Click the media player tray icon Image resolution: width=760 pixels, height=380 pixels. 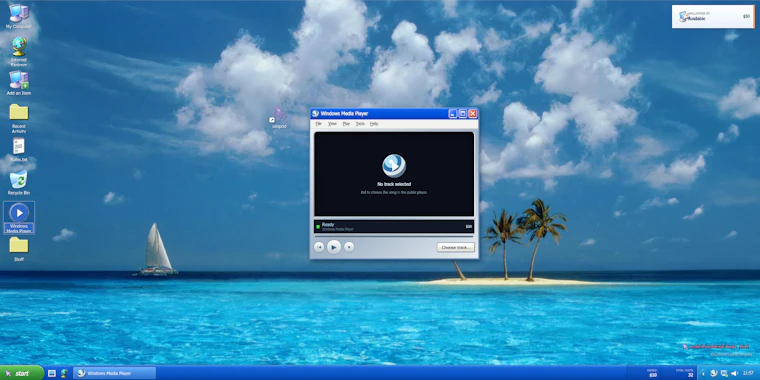(x=713, y=373)
